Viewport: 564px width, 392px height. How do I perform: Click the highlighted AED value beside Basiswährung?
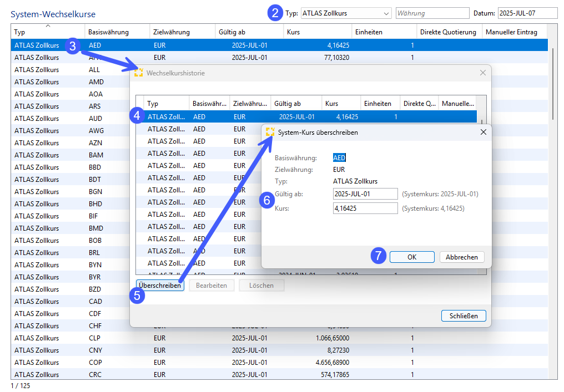pyautogui.click(x=339, y=157)
